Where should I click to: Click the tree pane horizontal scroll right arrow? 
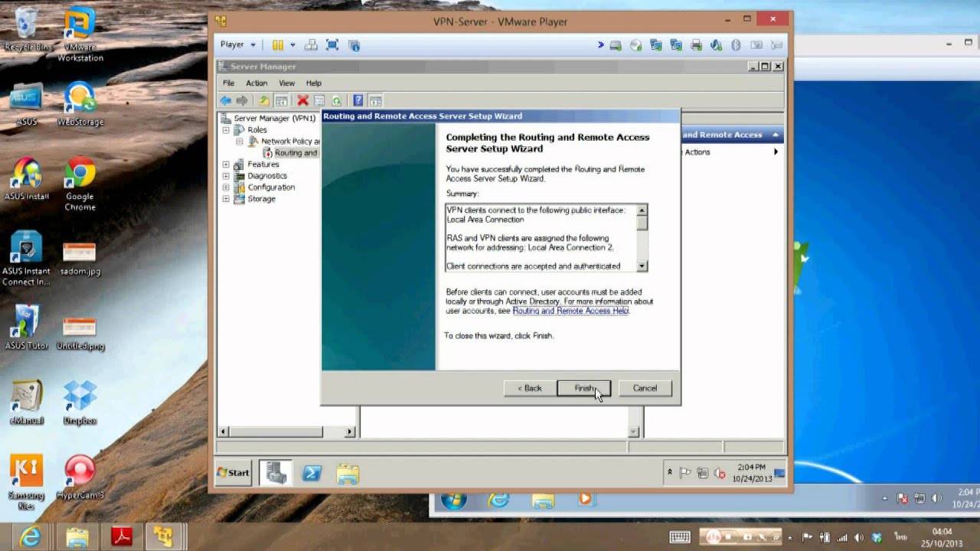coord(350,432)
